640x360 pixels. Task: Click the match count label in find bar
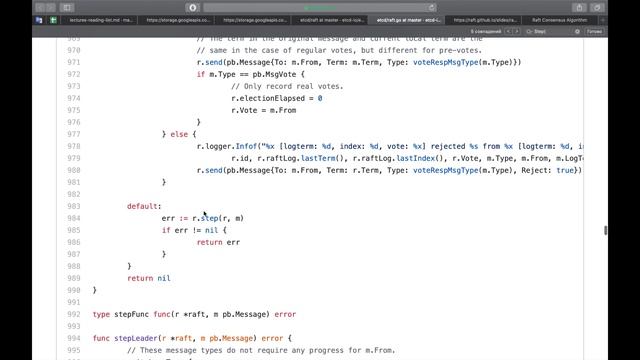pyautogui.click(x=486, y=31)
